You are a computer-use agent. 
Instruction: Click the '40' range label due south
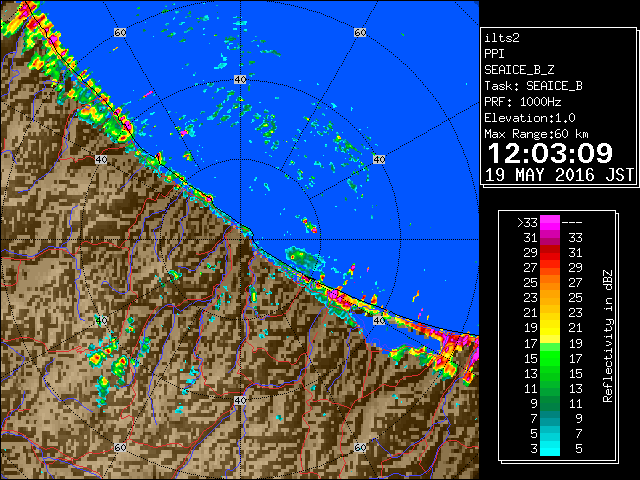[x=240, y=400]
